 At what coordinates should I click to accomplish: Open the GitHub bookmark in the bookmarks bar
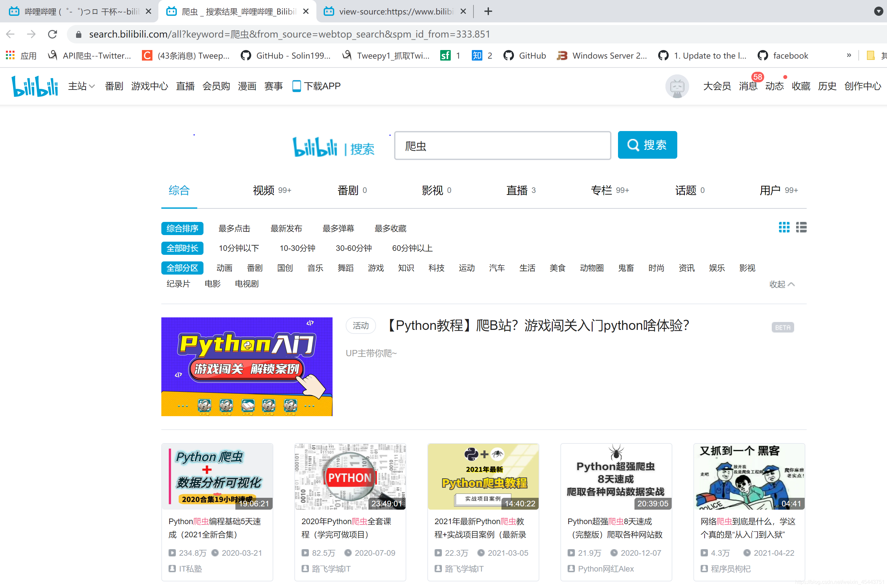tap(525, 56)
